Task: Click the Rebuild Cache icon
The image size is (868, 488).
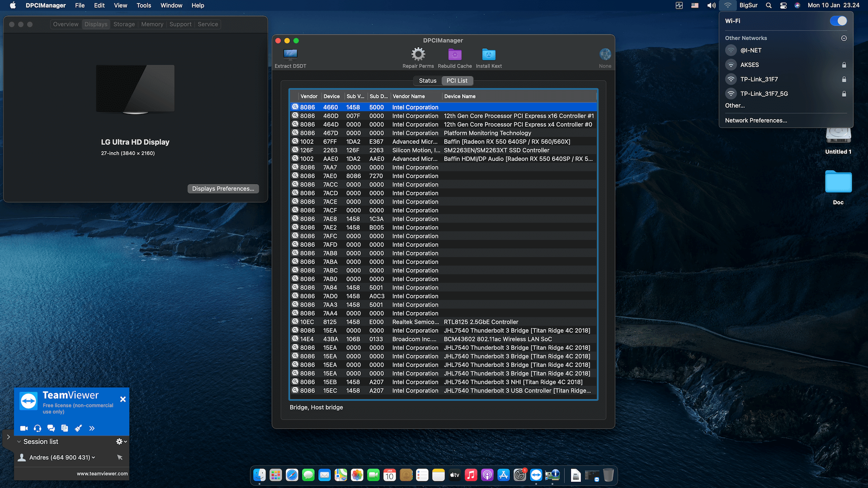Action: 455,55
